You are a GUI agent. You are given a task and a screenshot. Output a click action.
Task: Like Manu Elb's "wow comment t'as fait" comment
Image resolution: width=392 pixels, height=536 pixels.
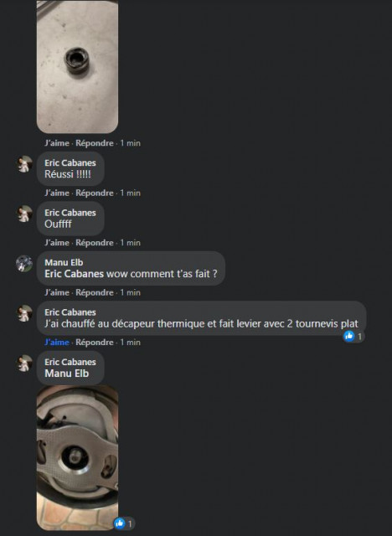click(x=57, y=292)
